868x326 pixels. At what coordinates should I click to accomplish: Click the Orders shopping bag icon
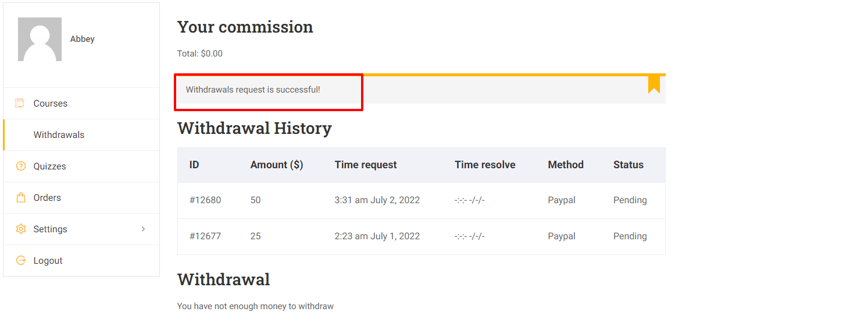[21, 197]
